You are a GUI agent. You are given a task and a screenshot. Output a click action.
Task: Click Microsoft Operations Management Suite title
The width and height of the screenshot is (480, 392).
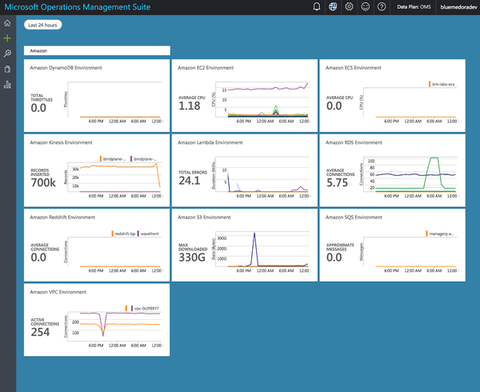tap(77, 7)
